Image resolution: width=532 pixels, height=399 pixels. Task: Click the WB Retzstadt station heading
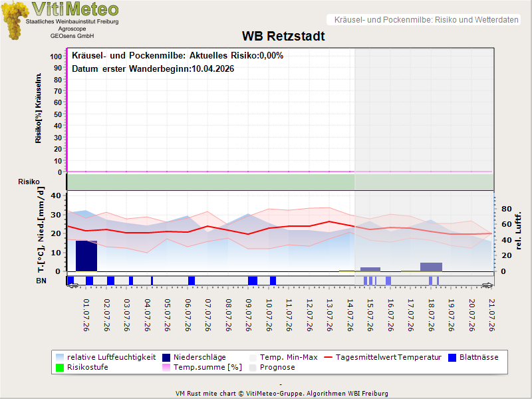point(283,36)
